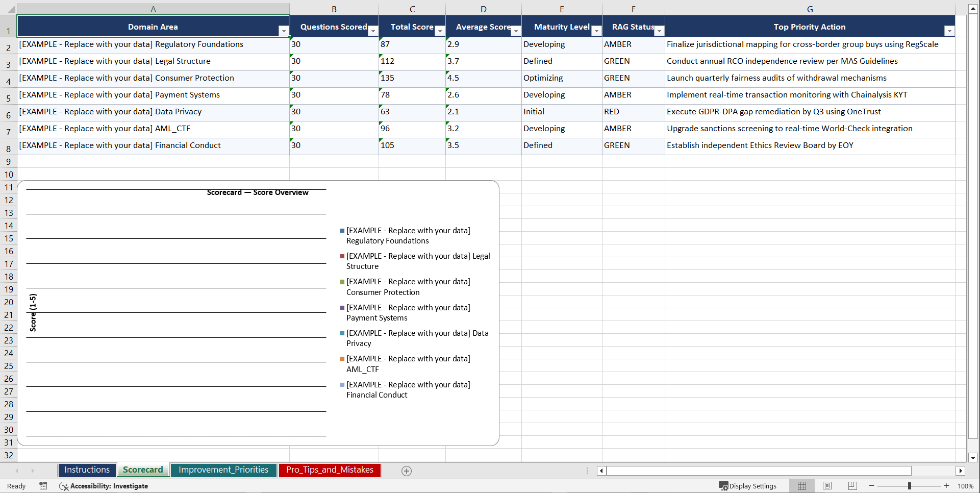Switch to the Instructions sheet tab
Viewport: 980px width, 493px height.
87,470
